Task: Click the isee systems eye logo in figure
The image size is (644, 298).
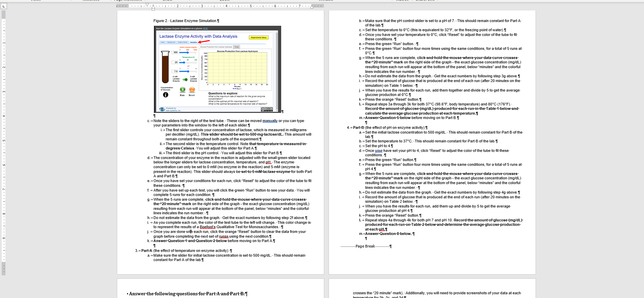Action: tap(162, 109)
